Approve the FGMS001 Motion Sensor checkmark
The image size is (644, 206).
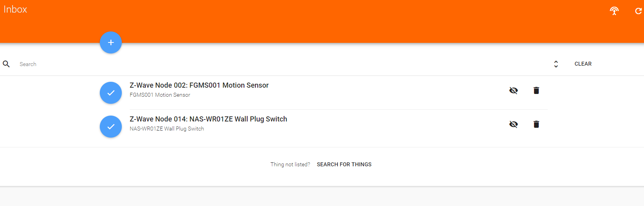111,93
